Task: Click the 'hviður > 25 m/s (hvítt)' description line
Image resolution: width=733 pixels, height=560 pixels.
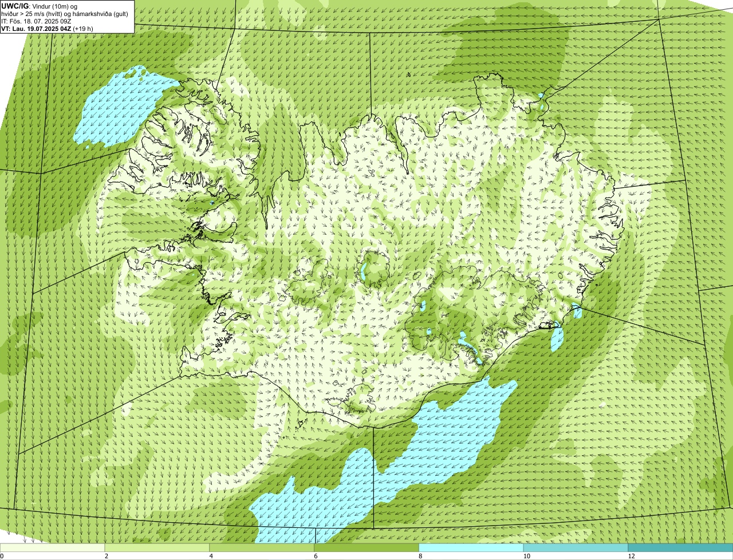Action: coord(66,13)
